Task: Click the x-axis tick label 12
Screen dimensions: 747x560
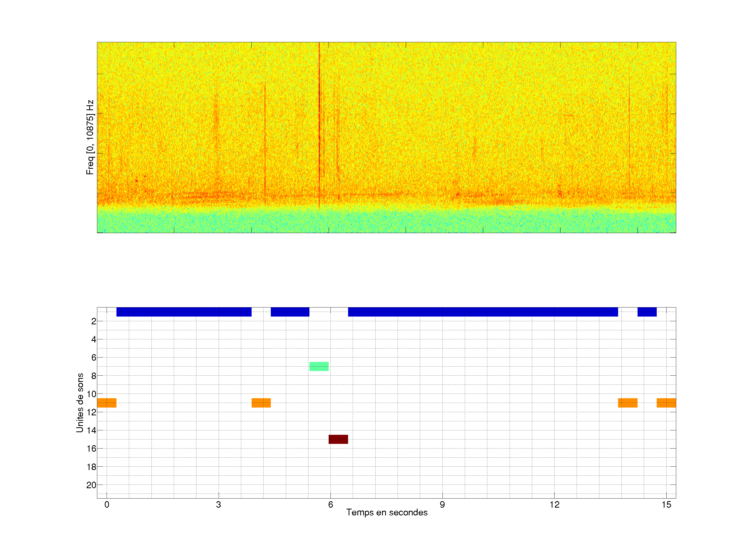Action: [x=554, y=505]
